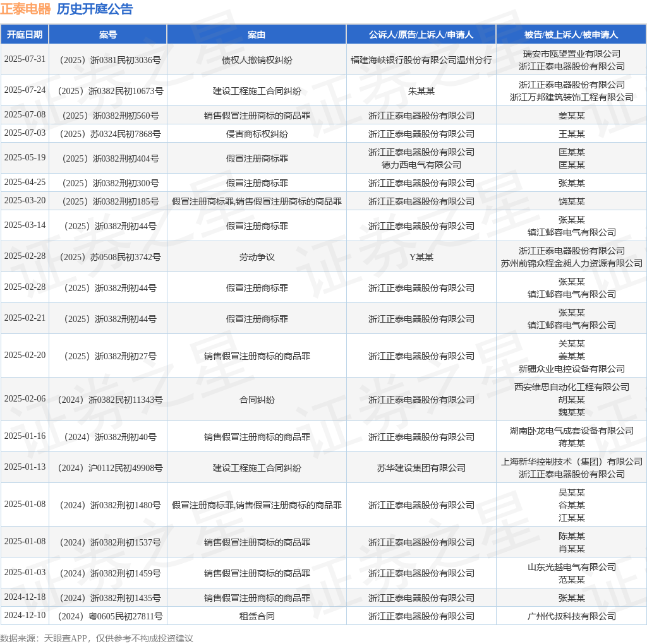This screenshot has height=644, width=647.
Task: Click defendant 魏某某
Action: coord(571,413)
